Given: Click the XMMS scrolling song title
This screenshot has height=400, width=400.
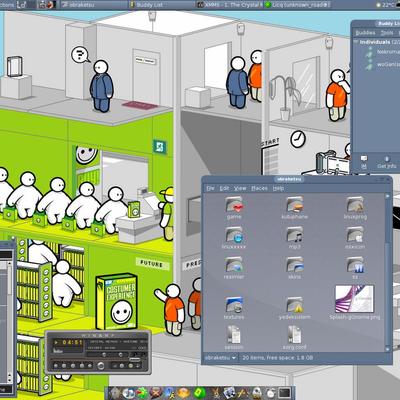Looking at the screenshot, I should pyautogui.click(x=118, y=341).
